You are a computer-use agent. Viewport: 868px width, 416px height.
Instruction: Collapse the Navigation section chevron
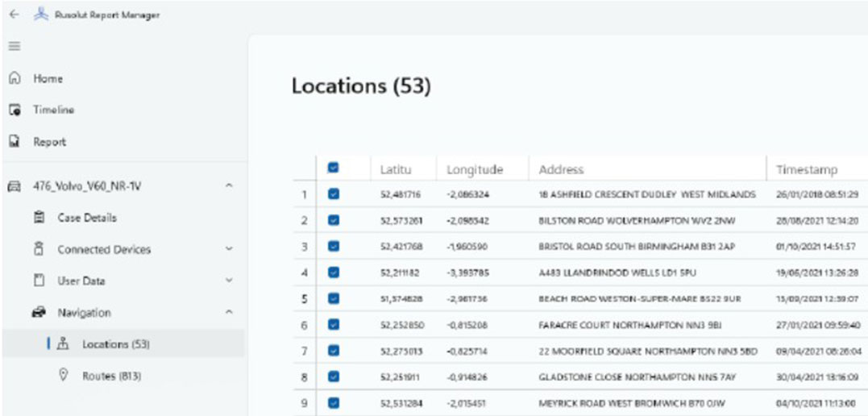click(230, 313)
